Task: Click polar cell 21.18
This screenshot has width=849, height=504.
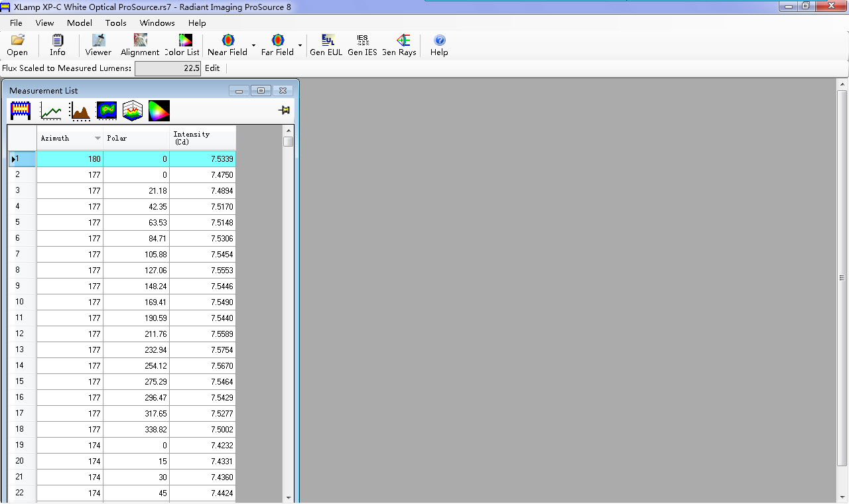Action: (137, 191)
